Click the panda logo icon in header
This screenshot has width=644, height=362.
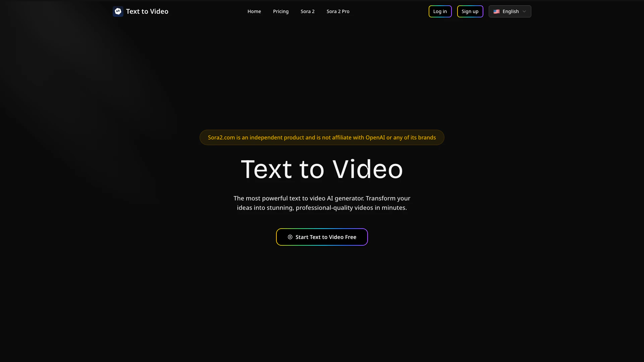pos(118,11)
